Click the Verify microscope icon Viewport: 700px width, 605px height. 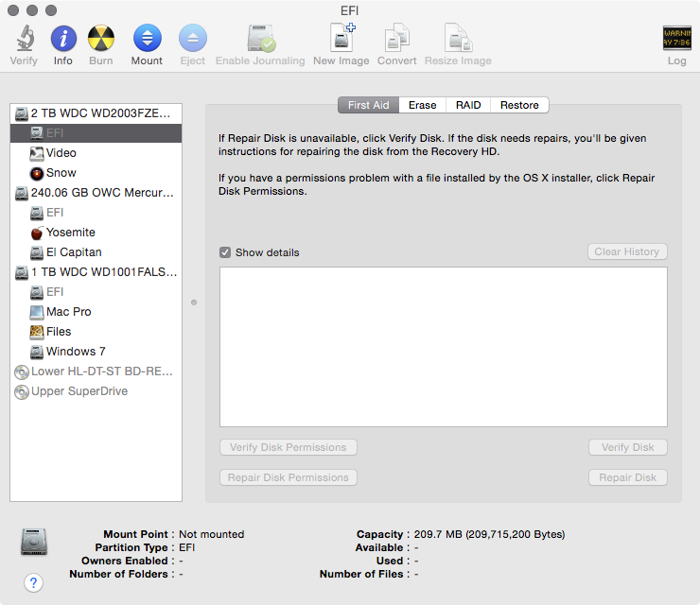pos(25,38)
